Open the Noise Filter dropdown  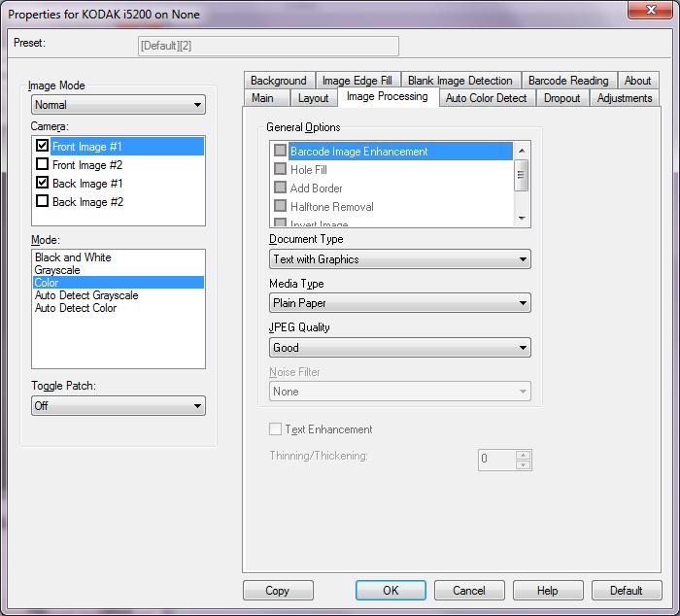400,392
